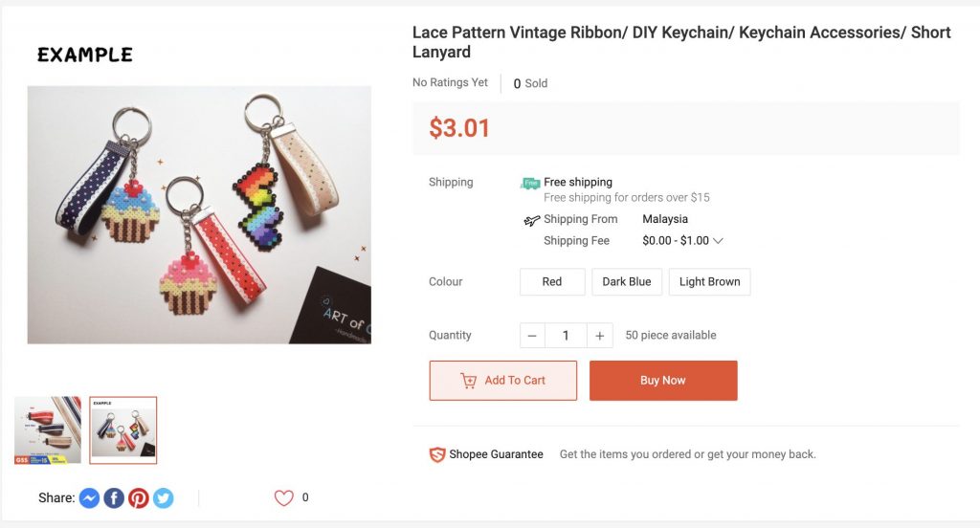Share product on Twitter
This screenshot has width=980, height=528.
[164, 498]
